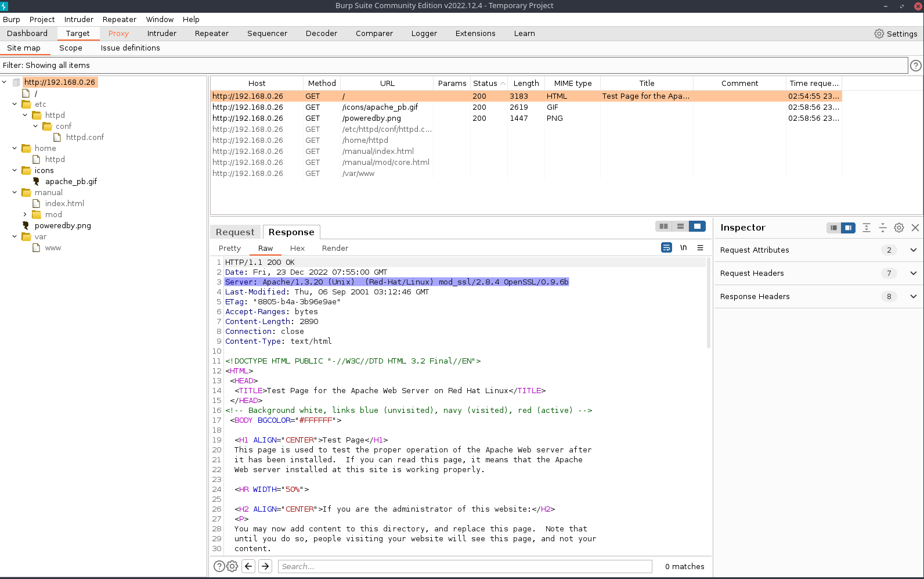Select httpd.conf file in tree

tap(85, 137)
